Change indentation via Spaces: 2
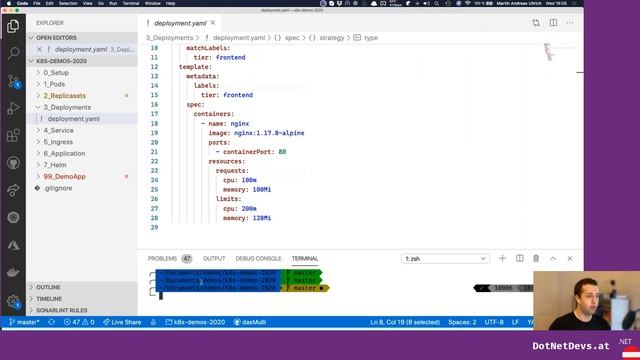Screen dimensions: 640x360 462,322
